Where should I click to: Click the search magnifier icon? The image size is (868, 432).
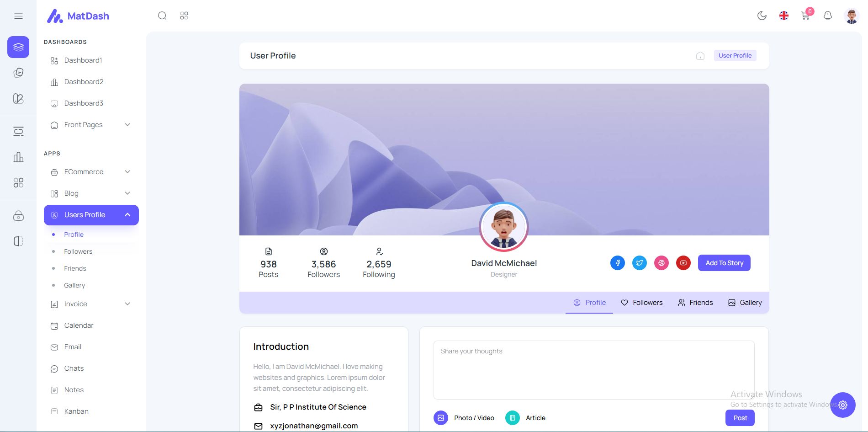click(162, 16)
